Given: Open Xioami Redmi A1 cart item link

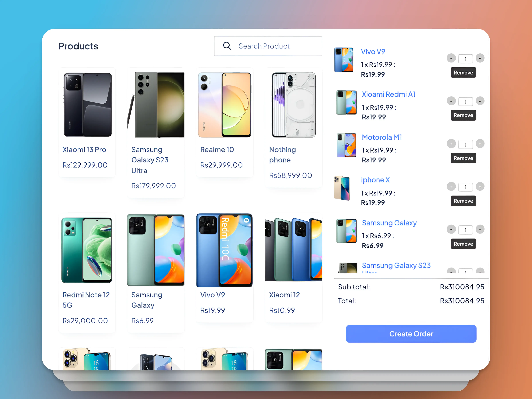Looking at the screenshot, I should point(388,94).
